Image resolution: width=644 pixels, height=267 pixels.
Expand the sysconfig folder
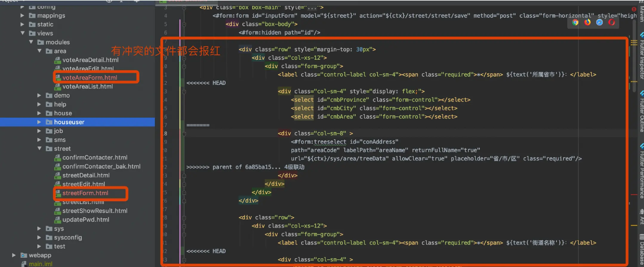tap(39, 237)
